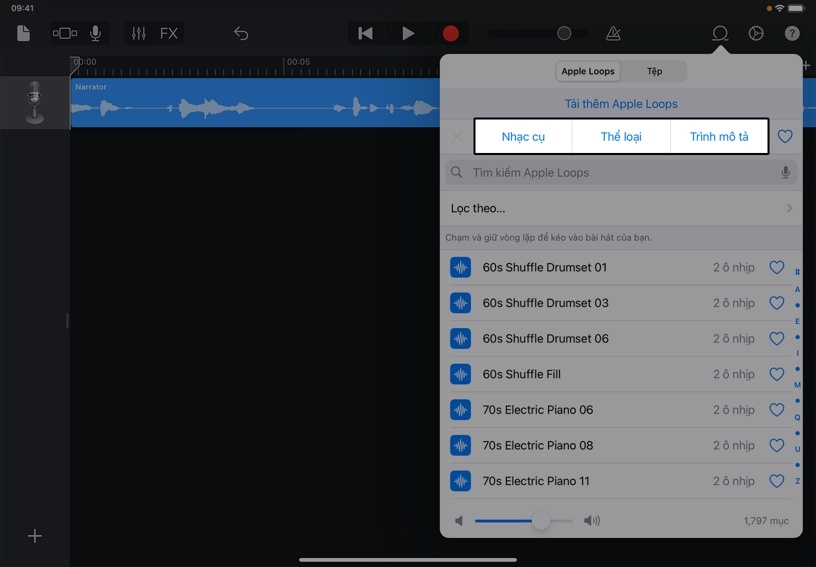
Task: Toggle the favorites filter heart beside Trình mô tả
Action: (785, 137)
